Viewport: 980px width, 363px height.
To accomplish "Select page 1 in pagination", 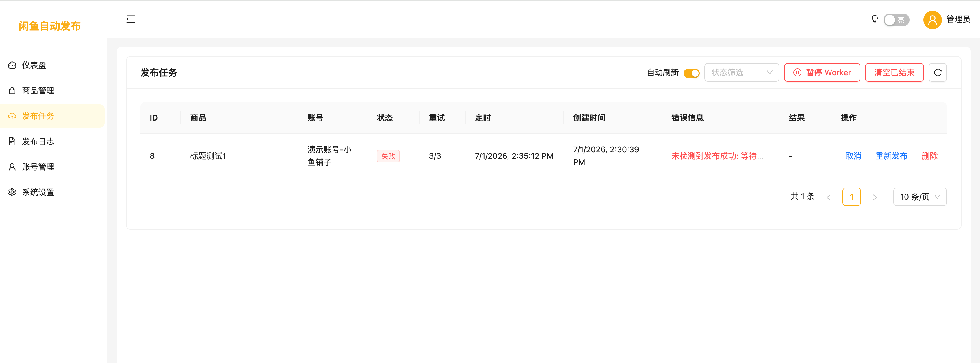I will (851, 197).
